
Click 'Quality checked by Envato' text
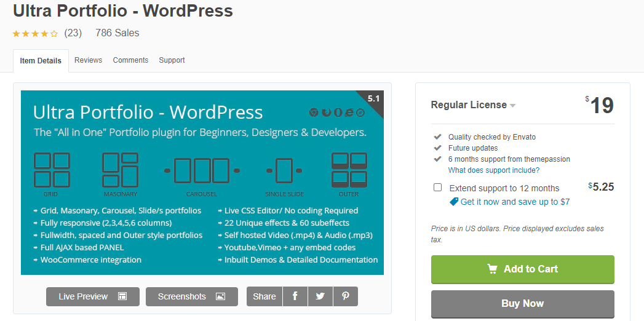click(492, 137)
